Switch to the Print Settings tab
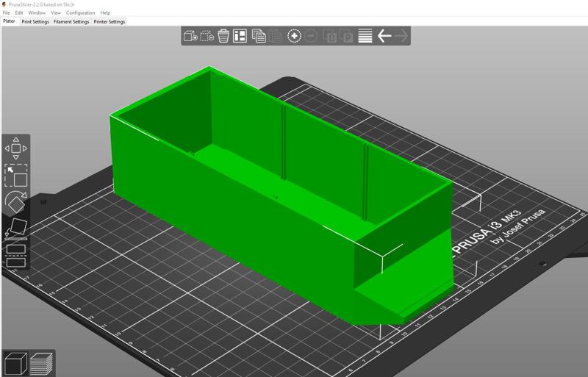 [x=35, y=21]
